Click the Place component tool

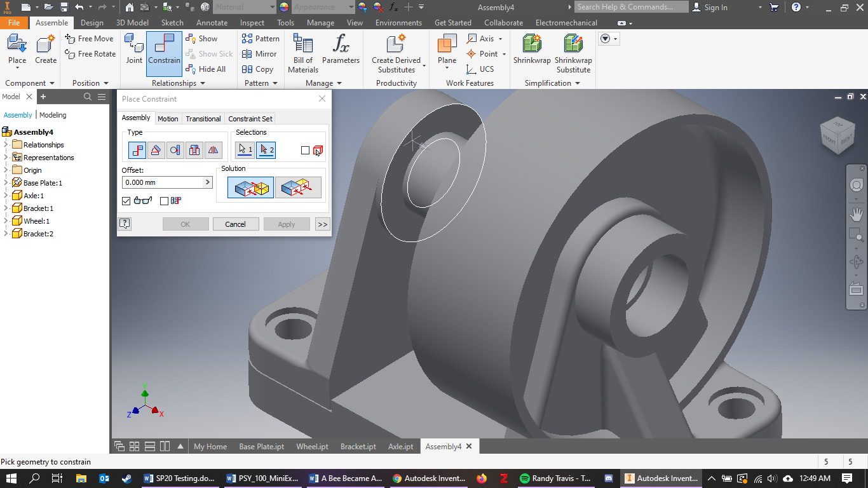coord(17,51)
